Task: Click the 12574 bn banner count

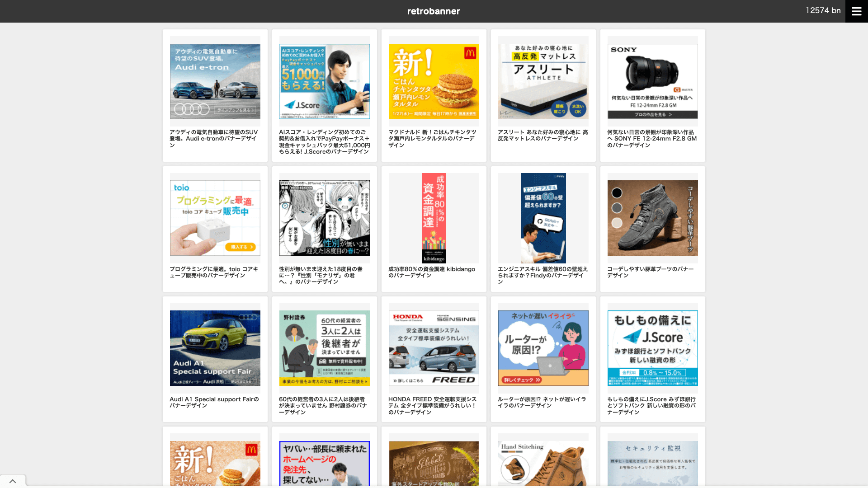Action: [x=823, y=10]
